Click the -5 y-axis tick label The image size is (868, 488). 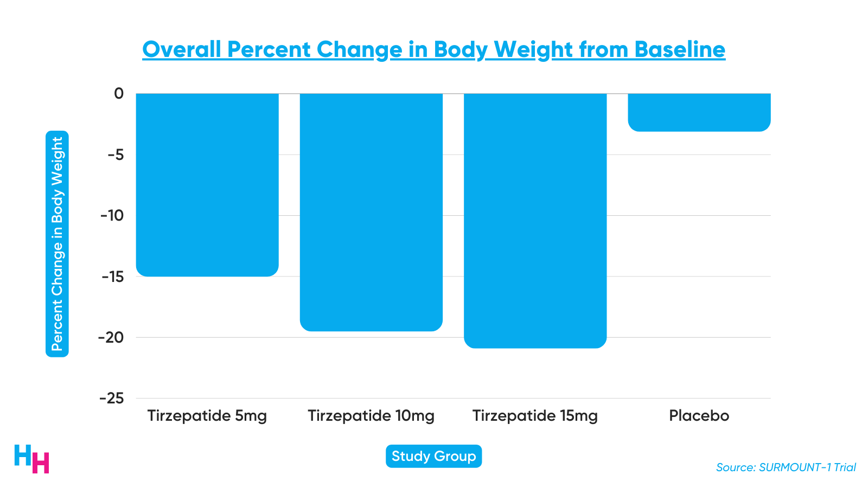click(x=116, y=155)
